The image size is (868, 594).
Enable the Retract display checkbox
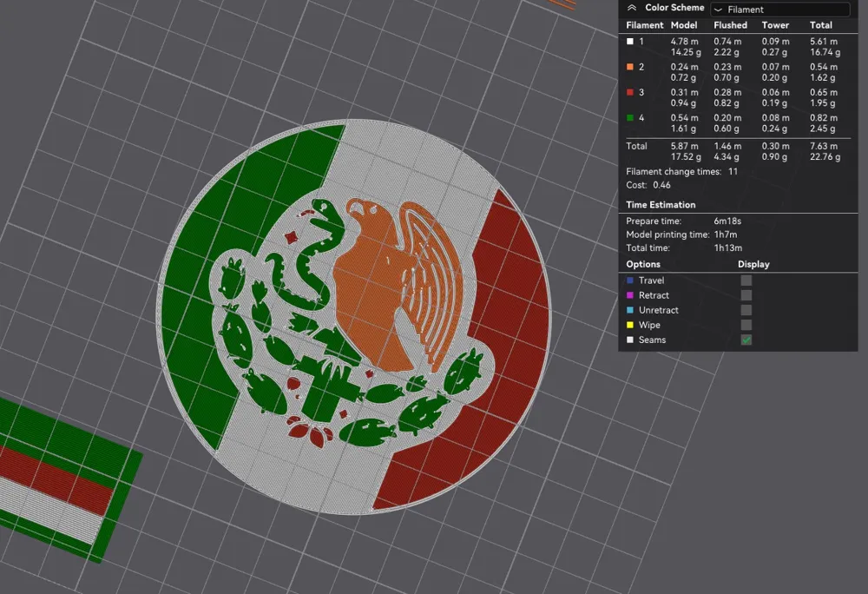pos(746,295)
